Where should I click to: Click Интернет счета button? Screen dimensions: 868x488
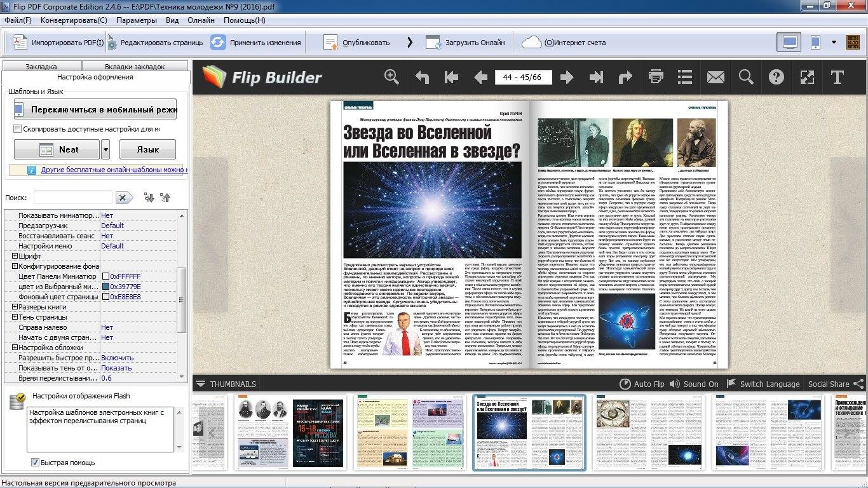[564, 43]
